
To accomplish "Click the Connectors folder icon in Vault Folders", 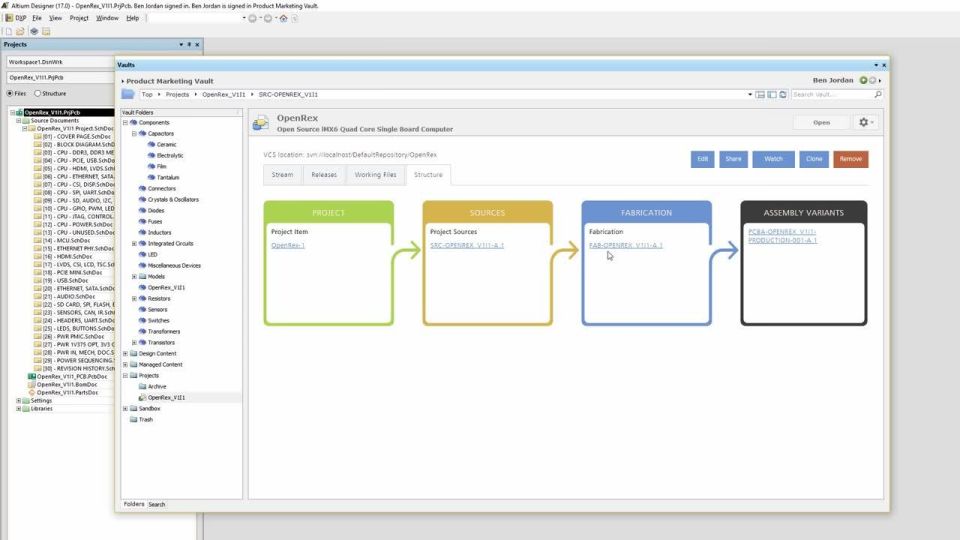I will [x=142, y=189].
